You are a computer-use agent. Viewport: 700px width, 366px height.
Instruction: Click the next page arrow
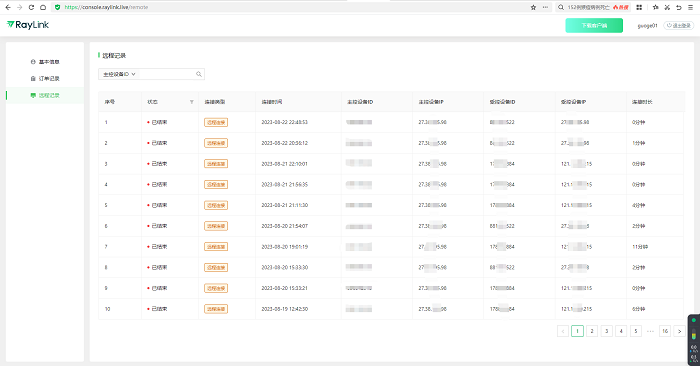pyautogui.click(x=679, y=331)
